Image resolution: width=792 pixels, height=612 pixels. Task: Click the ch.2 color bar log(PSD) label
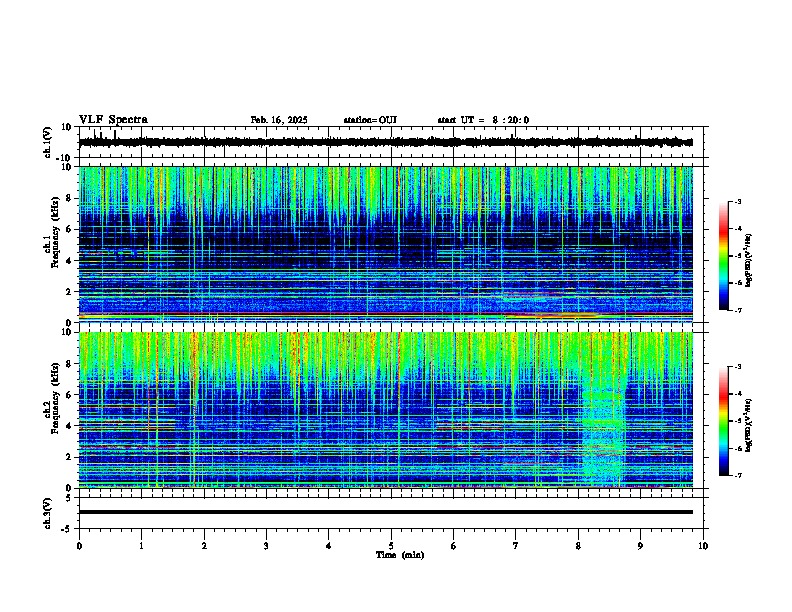point(749,425)
